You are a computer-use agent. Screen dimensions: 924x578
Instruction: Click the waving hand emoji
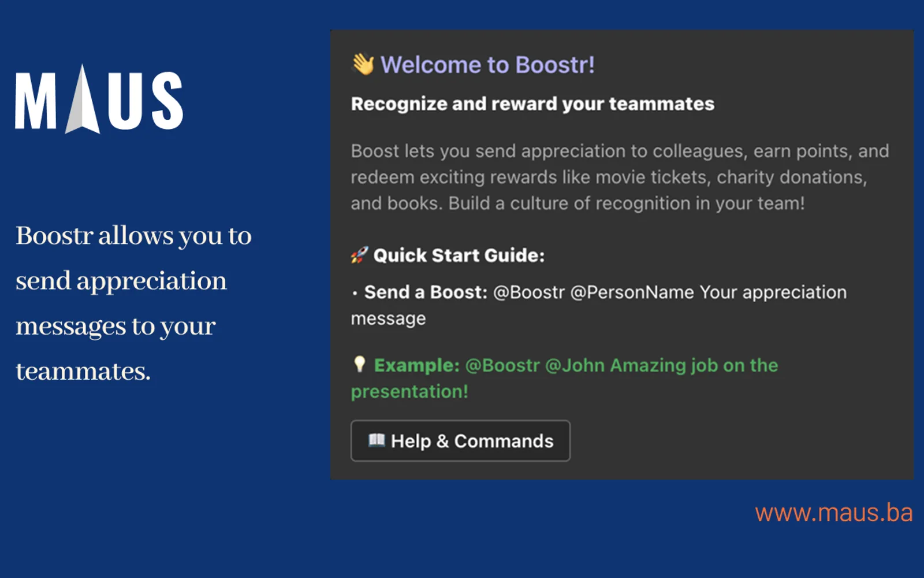click(x=363, y=64)
